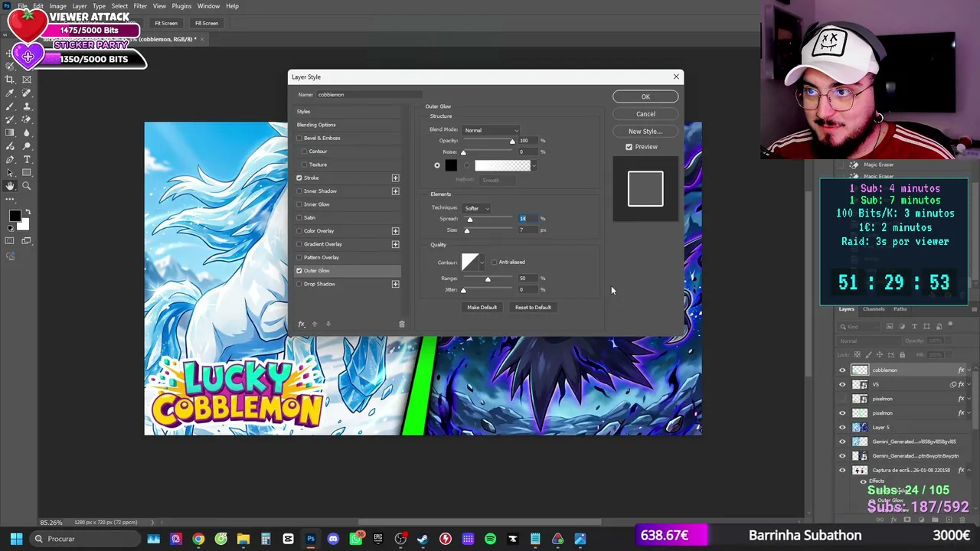Enable the Bevel & Emboss checkbox
Screen dimensions: 980x551
pyautogui.click(x=299, y=139)
